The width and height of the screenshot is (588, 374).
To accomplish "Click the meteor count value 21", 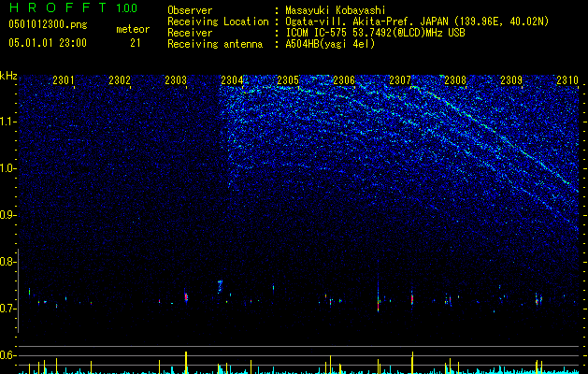I will pyautogui.click(x=135, y=43).
